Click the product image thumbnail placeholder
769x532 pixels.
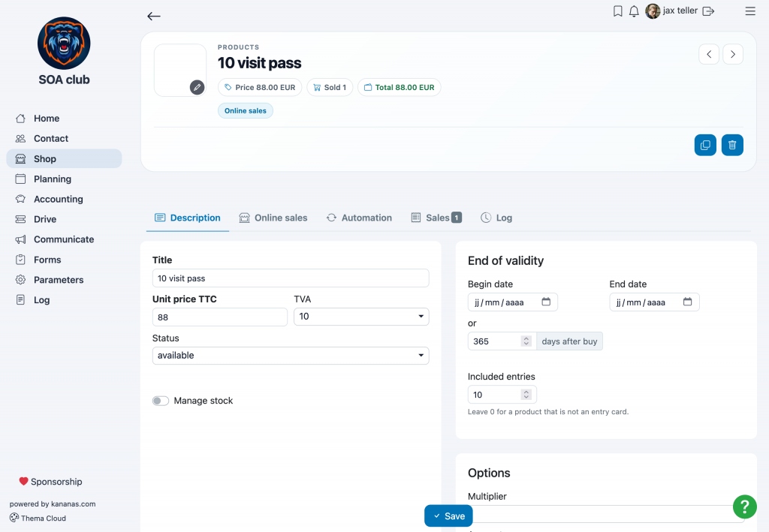click(180, 70)
